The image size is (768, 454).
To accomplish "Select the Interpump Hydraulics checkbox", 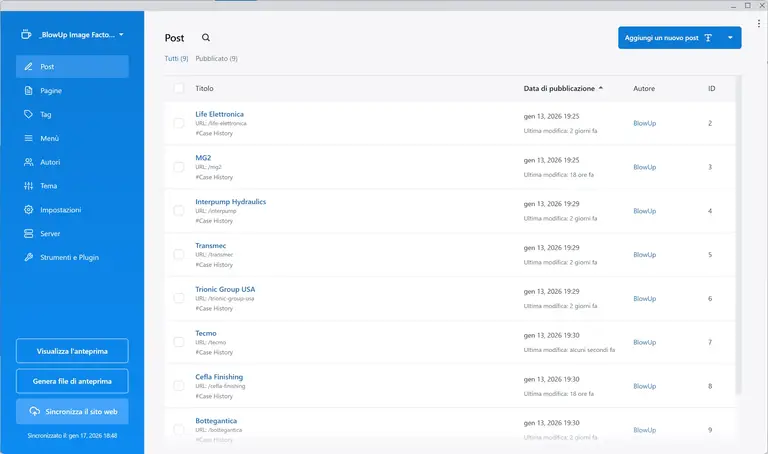I will click(179, 211).
